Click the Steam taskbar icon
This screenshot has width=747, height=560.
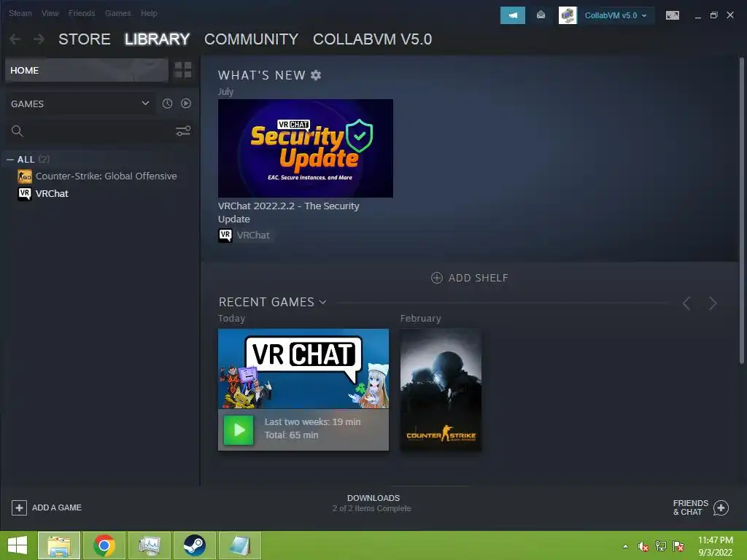pos(194,545)
